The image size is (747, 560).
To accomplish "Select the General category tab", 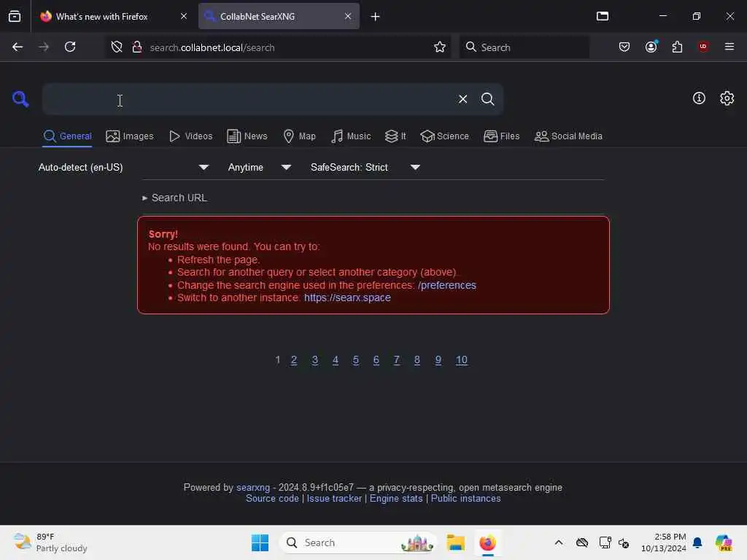I will tap(67, 136).
